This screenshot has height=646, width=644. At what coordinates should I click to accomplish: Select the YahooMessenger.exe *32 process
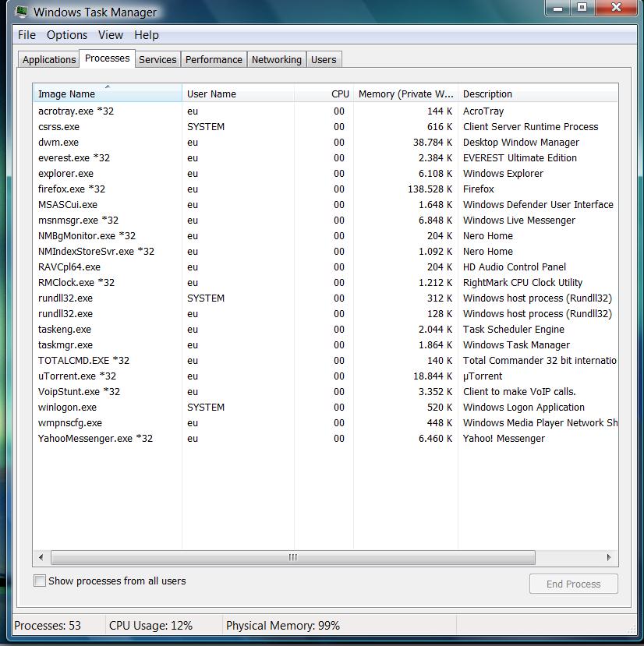(325, 439)
